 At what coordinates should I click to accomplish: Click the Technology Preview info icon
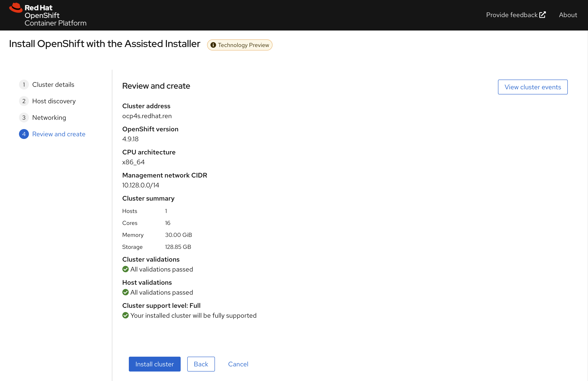[x=213, y=45]
